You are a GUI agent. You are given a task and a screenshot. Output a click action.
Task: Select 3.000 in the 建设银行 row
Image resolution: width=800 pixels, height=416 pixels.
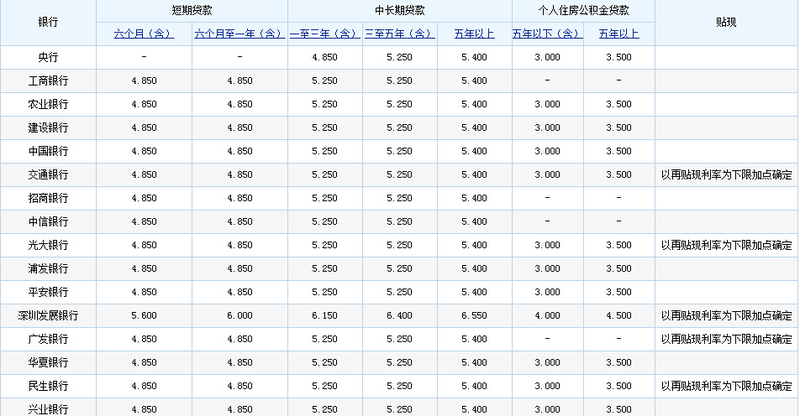click(x=547, y=128)
